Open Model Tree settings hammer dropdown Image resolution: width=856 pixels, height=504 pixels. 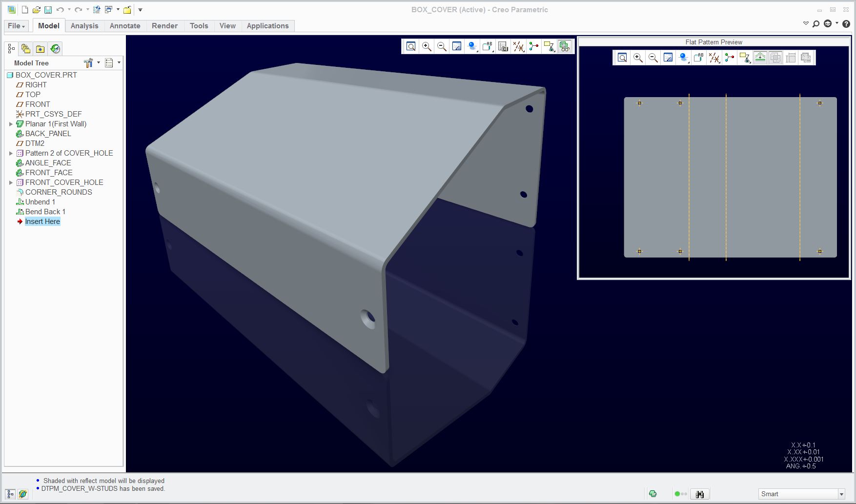click(91, 63)
